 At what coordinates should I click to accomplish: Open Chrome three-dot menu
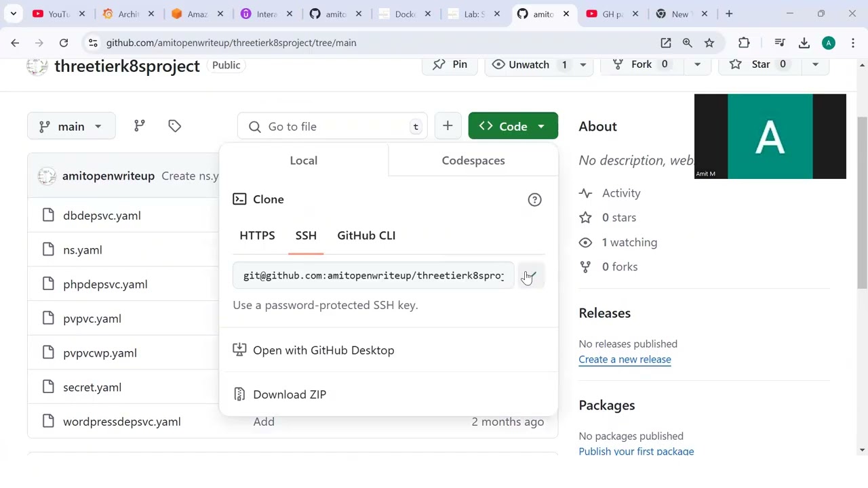(x=853, y=43)
